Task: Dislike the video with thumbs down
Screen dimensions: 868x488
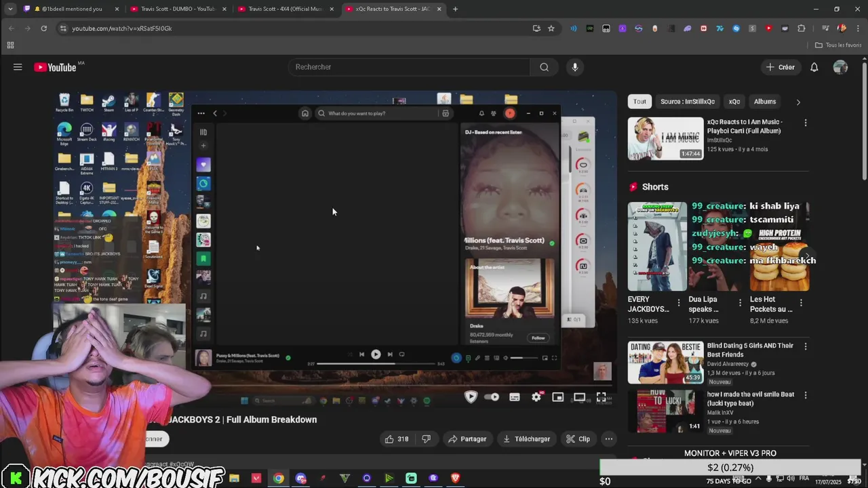Action: coord(426,439)
